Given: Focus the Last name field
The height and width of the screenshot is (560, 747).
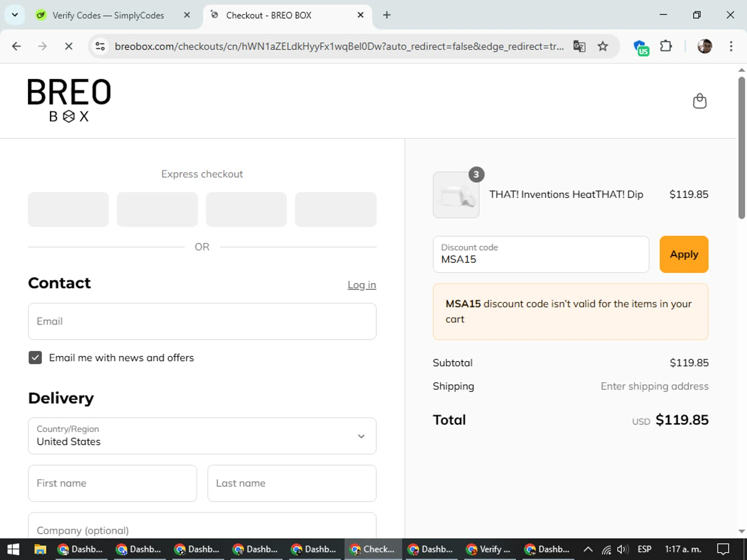Looking at the screenshot, I should pos(292,483).
